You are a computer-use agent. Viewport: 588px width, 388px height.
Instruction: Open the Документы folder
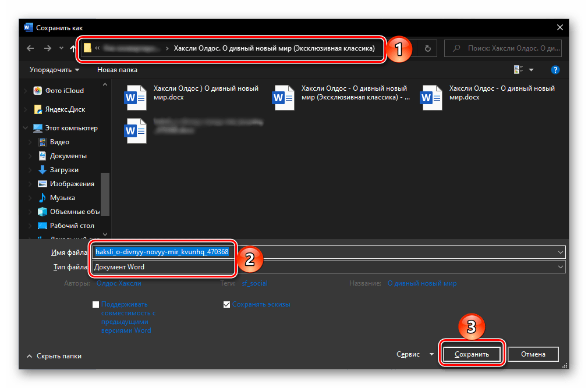(63, 156)
